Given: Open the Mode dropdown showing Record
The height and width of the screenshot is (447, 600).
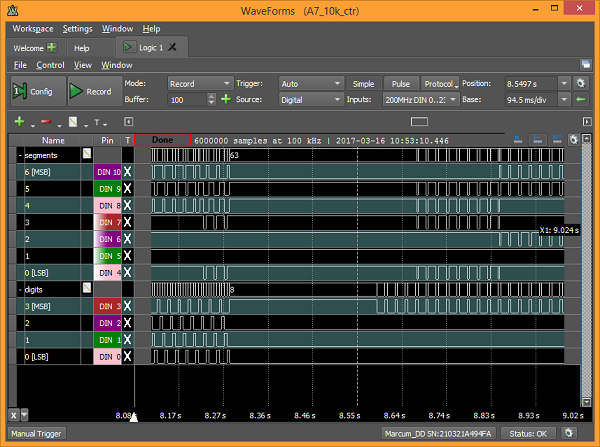Looking at the screenshot, I should 200,83.
